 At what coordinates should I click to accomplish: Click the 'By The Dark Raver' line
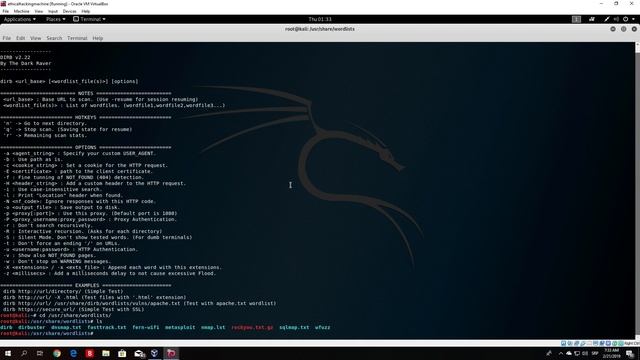coord(26,63)
